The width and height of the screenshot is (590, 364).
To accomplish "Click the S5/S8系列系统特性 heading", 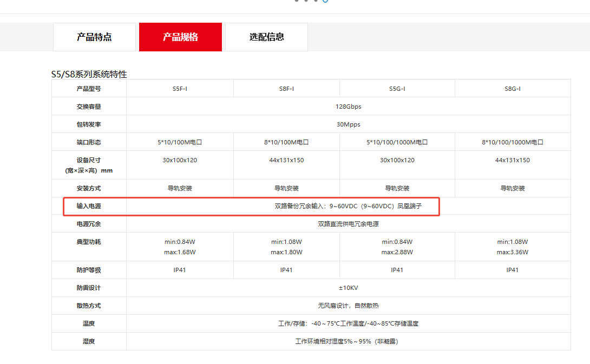I will 89,74.
